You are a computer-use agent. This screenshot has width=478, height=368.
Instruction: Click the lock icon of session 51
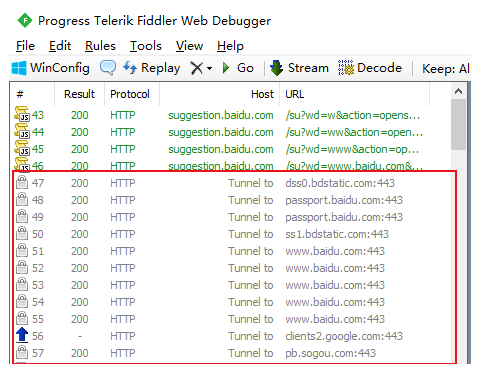click(x=22, y=250)
